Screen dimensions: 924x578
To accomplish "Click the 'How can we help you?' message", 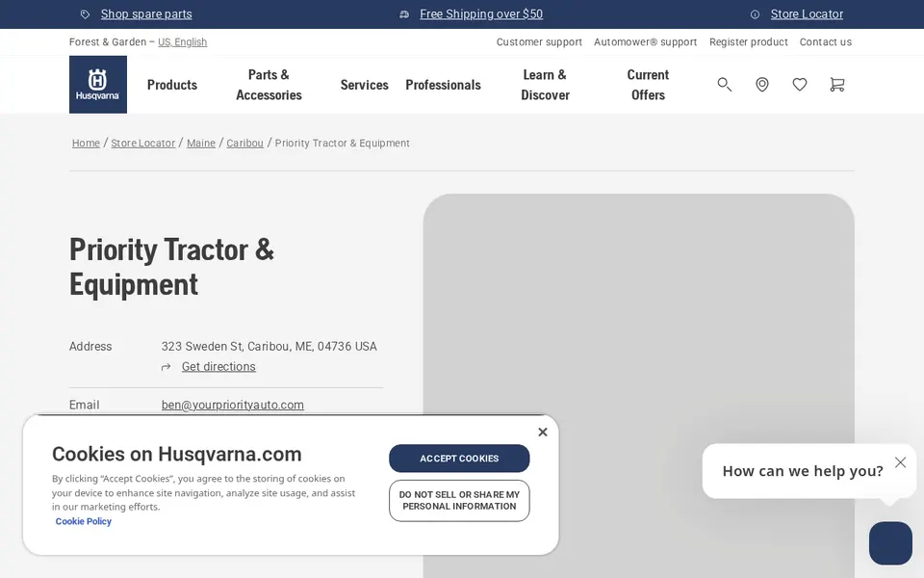I will click(803, 471).
